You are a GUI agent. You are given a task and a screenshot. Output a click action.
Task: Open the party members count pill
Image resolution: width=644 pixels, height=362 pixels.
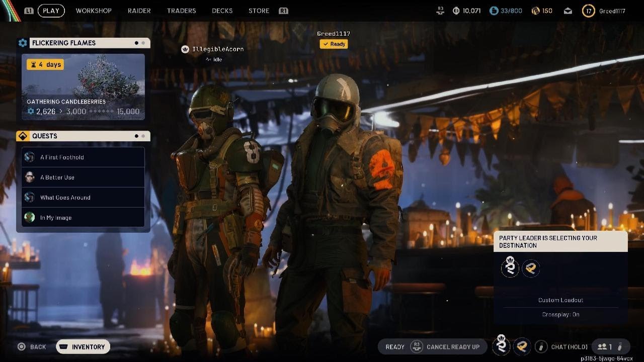pyautogui.click(x=611, y=347)
